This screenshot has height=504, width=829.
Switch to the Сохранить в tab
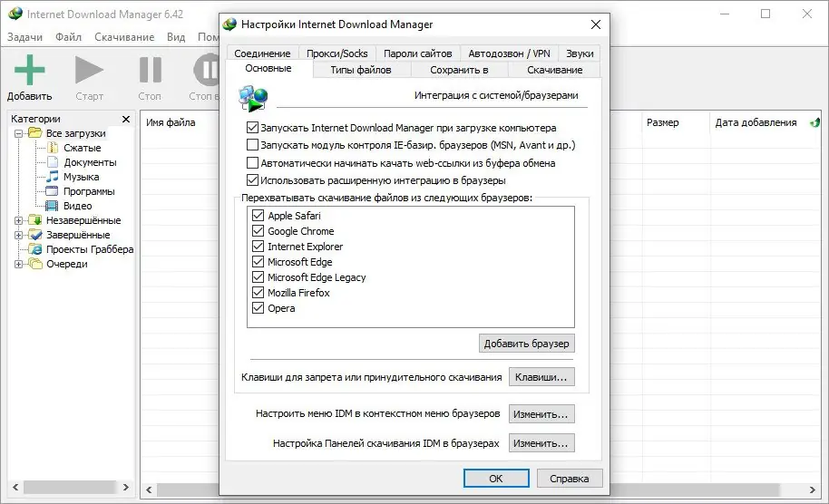(x=459, y=70)
